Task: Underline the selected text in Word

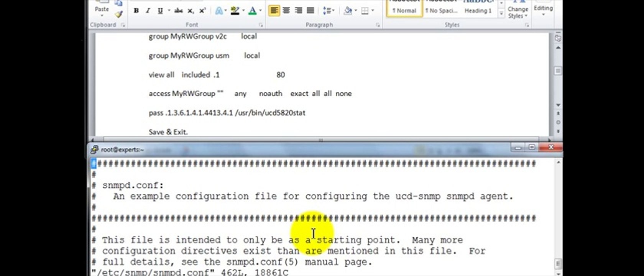Action: point(160,11)
